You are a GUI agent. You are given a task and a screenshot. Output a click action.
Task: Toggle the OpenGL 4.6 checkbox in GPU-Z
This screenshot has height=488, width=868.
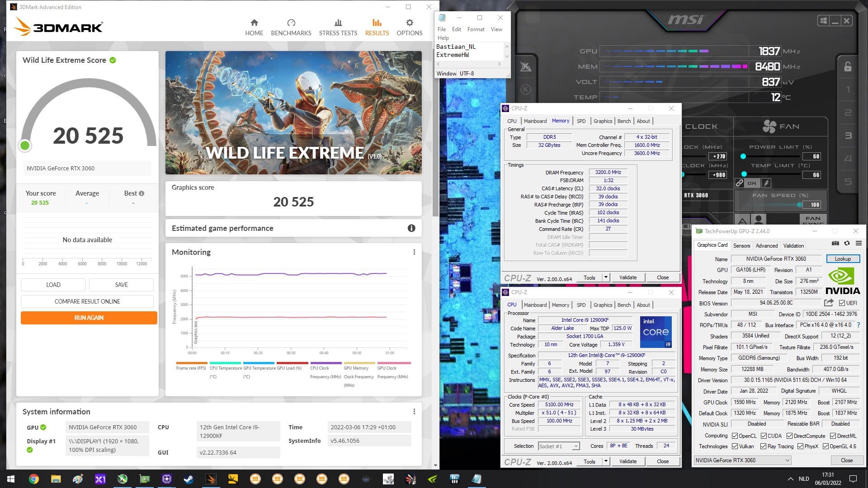pos(826,446)
